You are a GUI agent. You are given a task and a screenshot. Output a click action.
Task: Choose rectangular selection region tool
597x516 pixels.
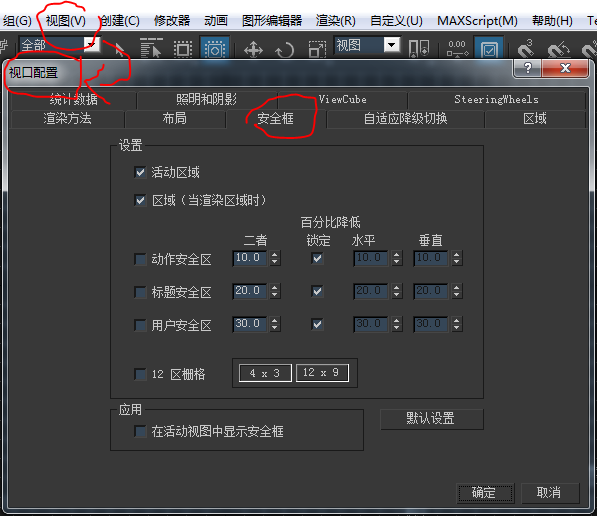(183, 50)
